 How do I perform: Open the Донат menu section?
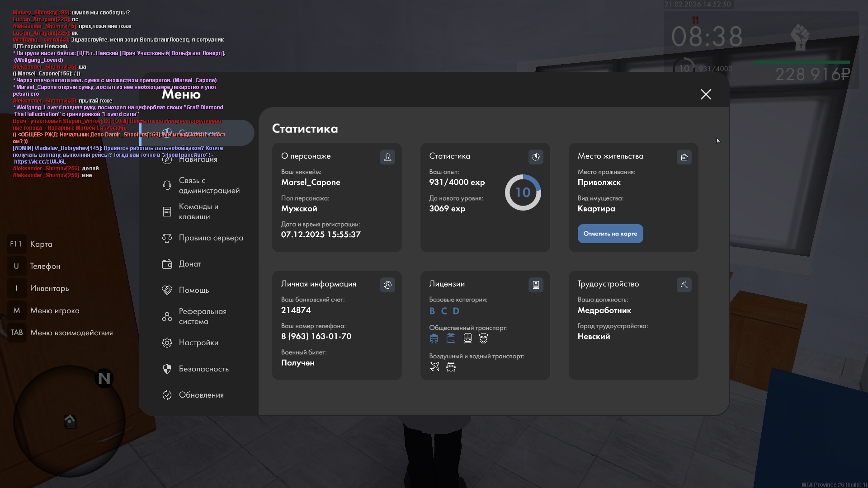(190, 264)
